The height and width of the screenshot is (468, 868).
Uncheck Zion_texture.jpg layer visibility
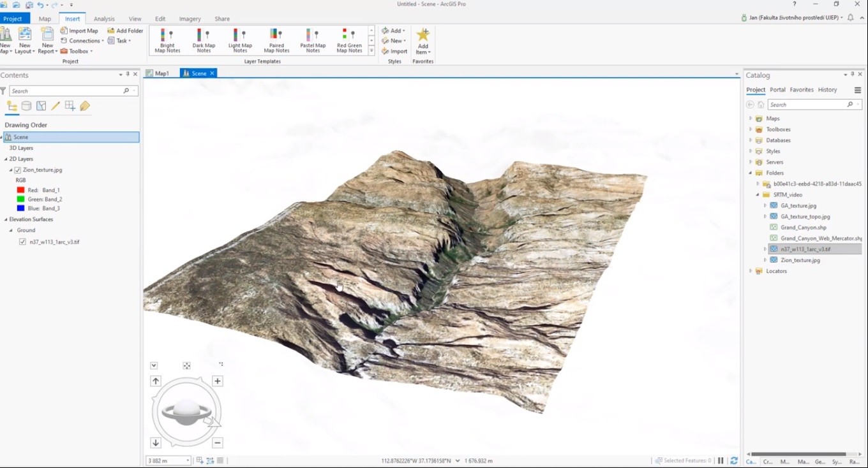18,170
